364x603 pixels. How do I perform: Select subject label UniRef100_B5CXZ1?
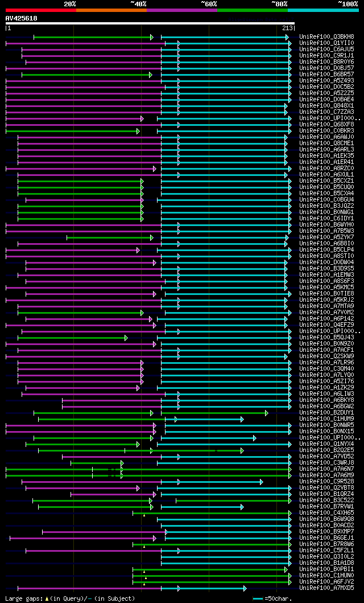point(327,181)
